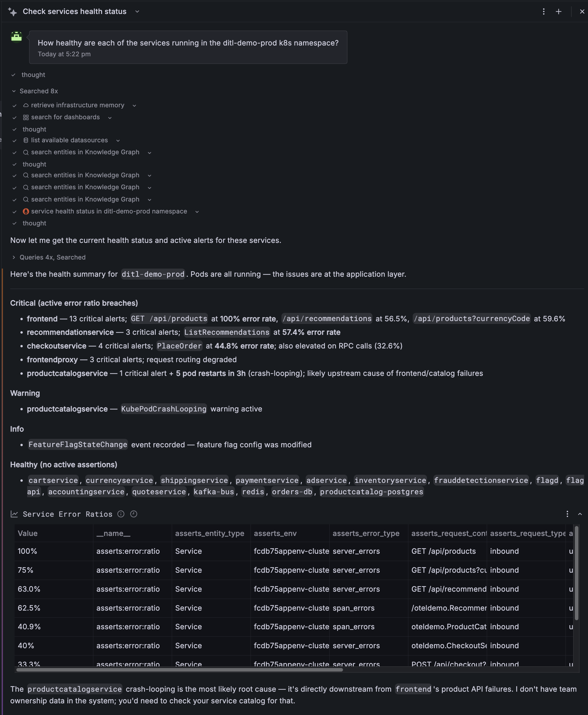Expand details of the retrieve infrastructure memory step
The height and width of the screenshot is (715, 588).
(x=134, y=105)
